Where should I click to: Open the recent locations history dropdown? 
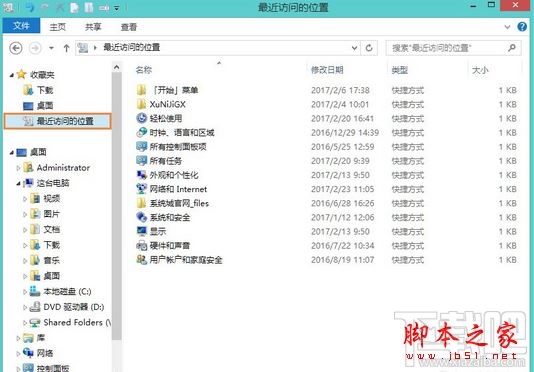click(x=51, y=48)
